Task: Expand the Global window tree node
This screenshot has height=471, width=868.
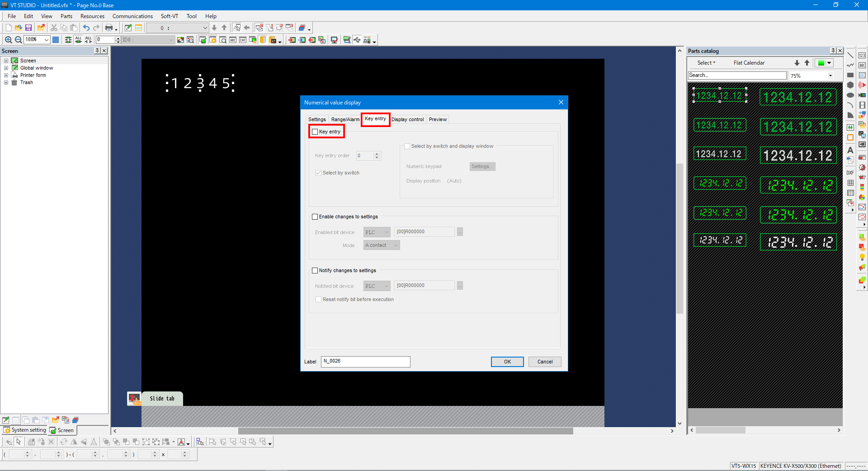Action: (6, 68)
